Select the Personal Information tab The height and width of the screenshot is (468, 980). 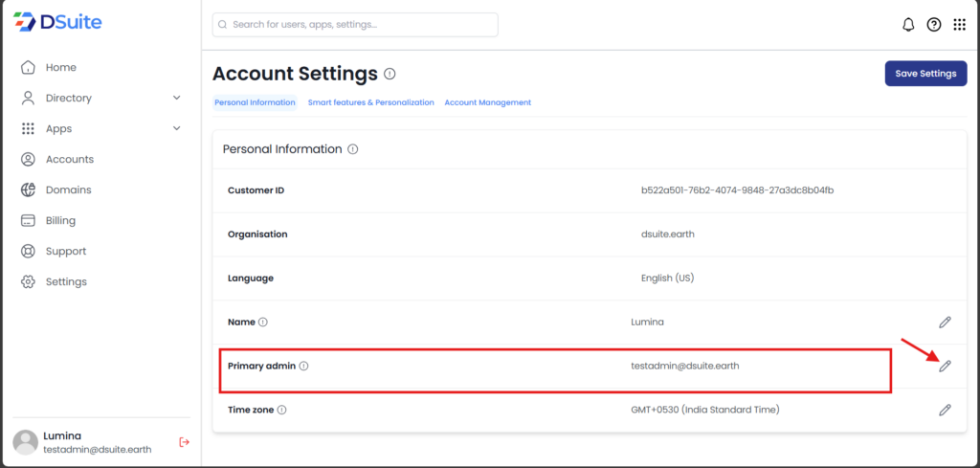(x=255, y=102)
